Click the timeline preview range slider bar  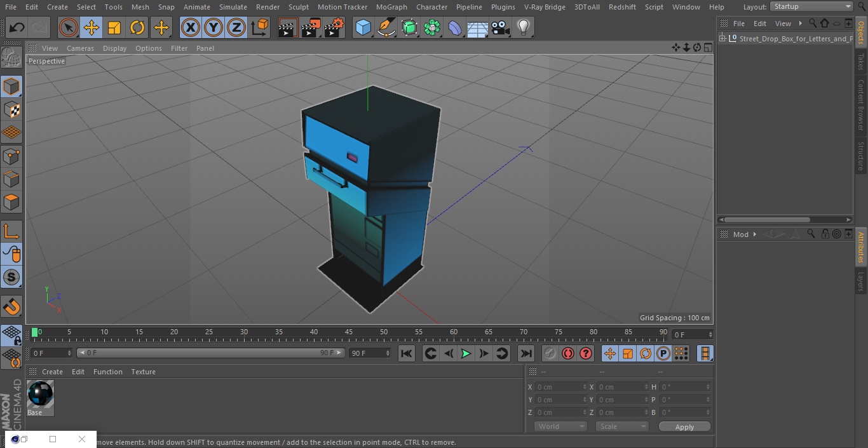click(x=210, y=353)
